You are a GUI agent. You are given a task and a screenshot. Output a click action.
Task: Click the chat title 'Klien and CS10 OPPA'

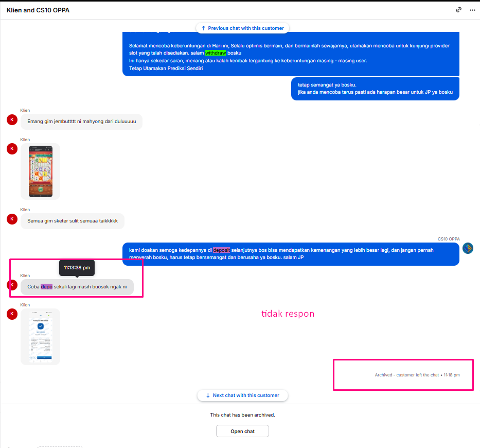[x=38, y=10]
